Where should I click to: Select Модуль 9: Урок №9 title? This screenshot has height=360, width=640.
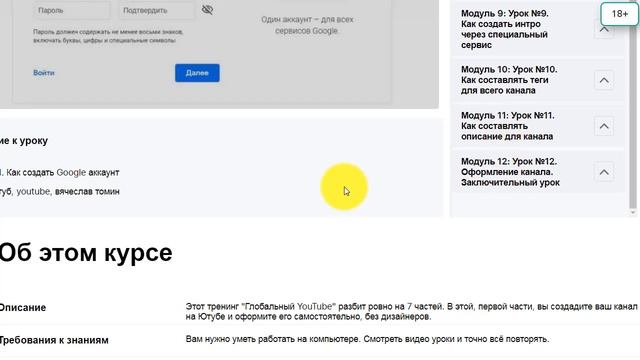[505, 29]
